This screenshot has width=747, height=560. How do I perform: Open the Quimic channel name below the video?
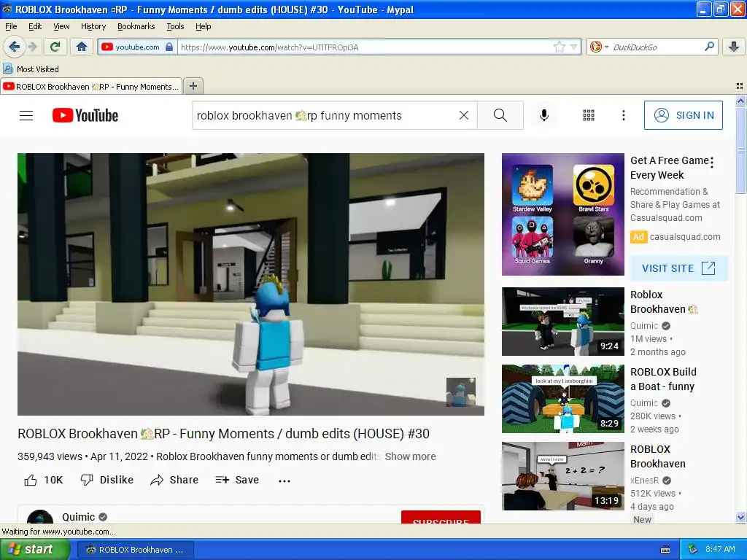(79, 517)
